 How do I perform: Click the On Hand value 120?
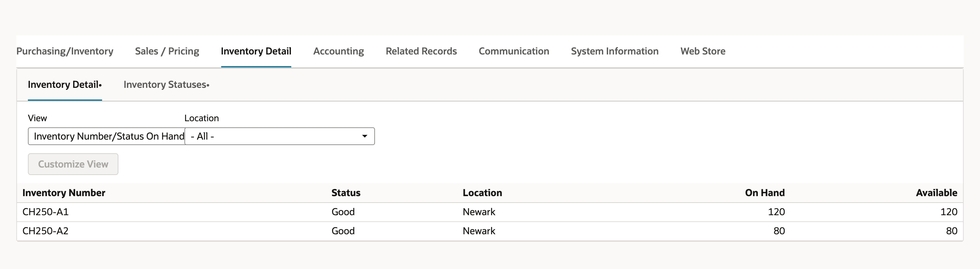[776, 212]
